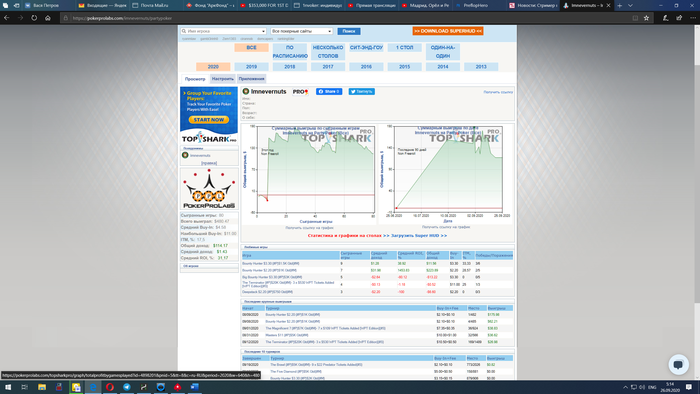700x394 pixels.
Task: Select the ПО РАСПИСАНИЮ filter
Action: (x=290, y=52)
